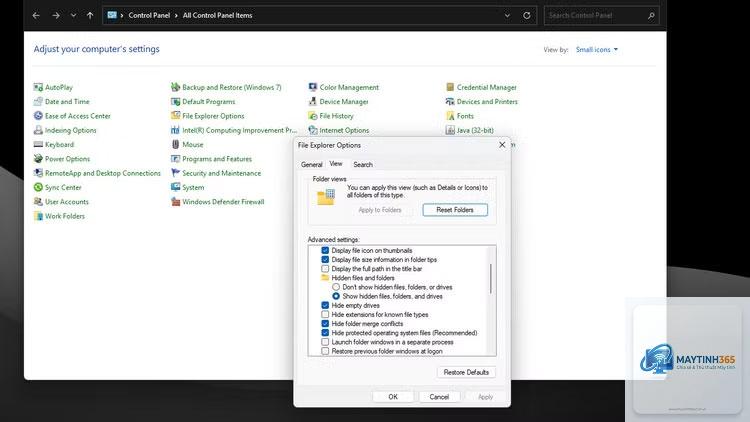The width and height of the screenshot is (750, 422).
Task: Switch to the Search tab
Action: (363, 164)
